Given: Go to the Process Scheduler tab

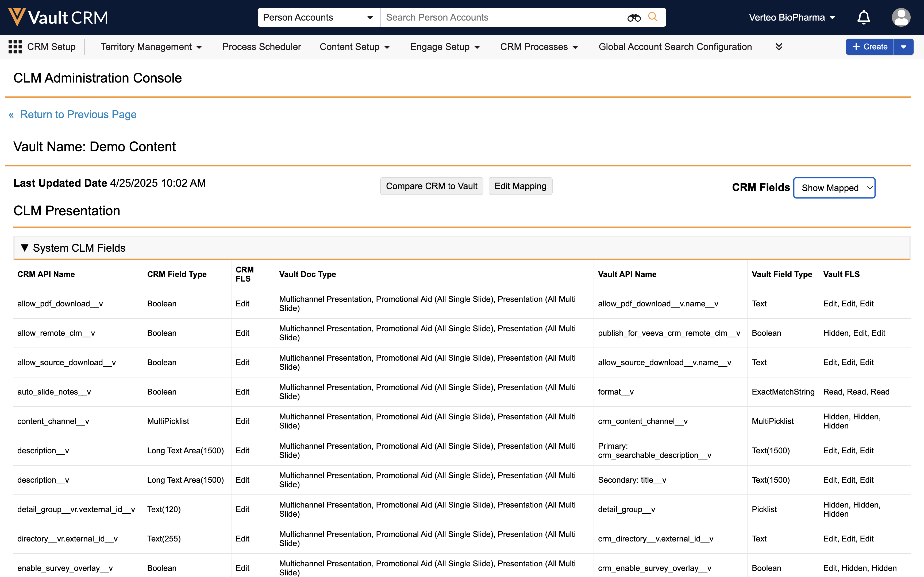Looking at the screenshot, I should pos(261,46).
